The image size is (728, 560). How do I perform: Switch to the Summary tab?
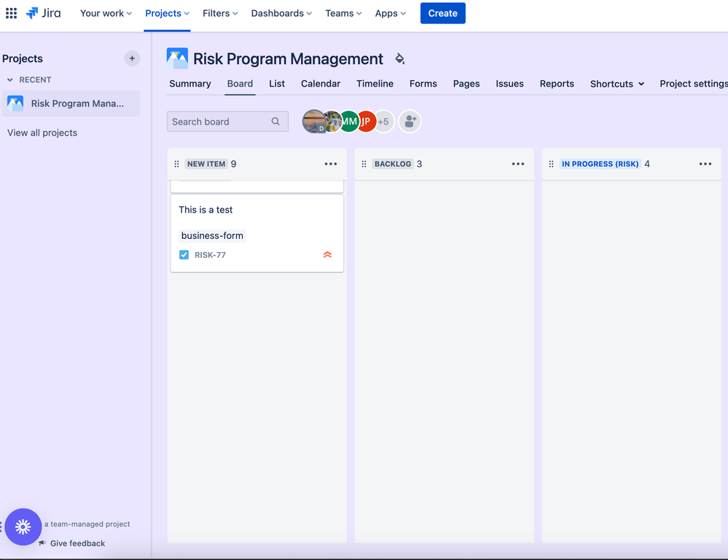click(x=190, y=84)
